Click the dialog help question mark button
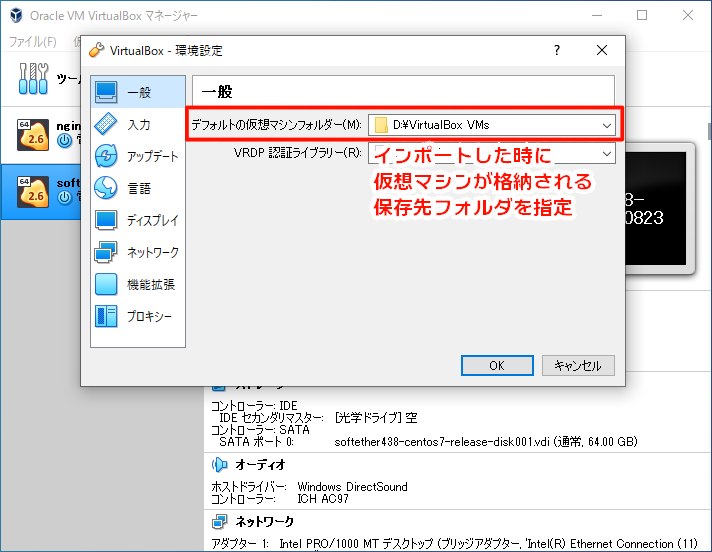 (557, 50)
